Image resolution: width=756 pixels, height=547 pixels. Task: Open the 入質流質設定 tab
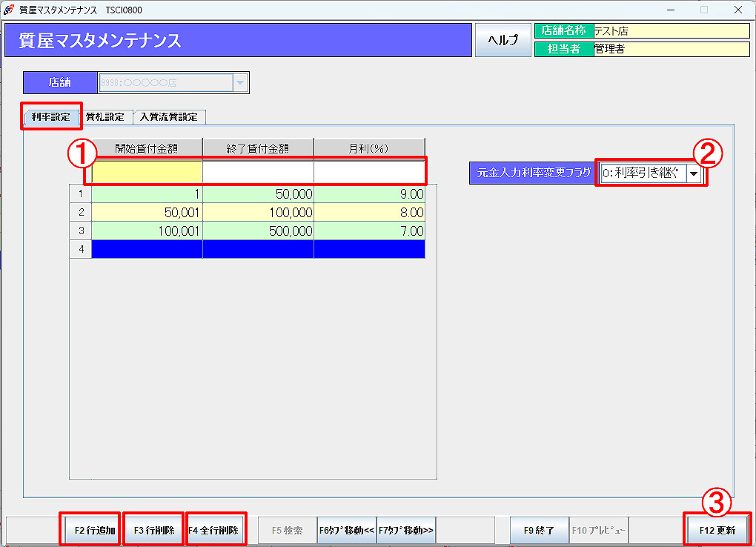[x=169, y=117]
